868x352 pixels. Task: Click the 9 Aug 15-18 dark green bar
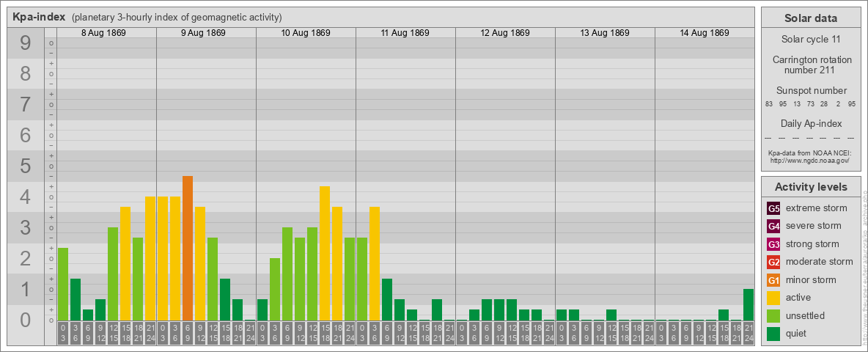tap(225, 300)
